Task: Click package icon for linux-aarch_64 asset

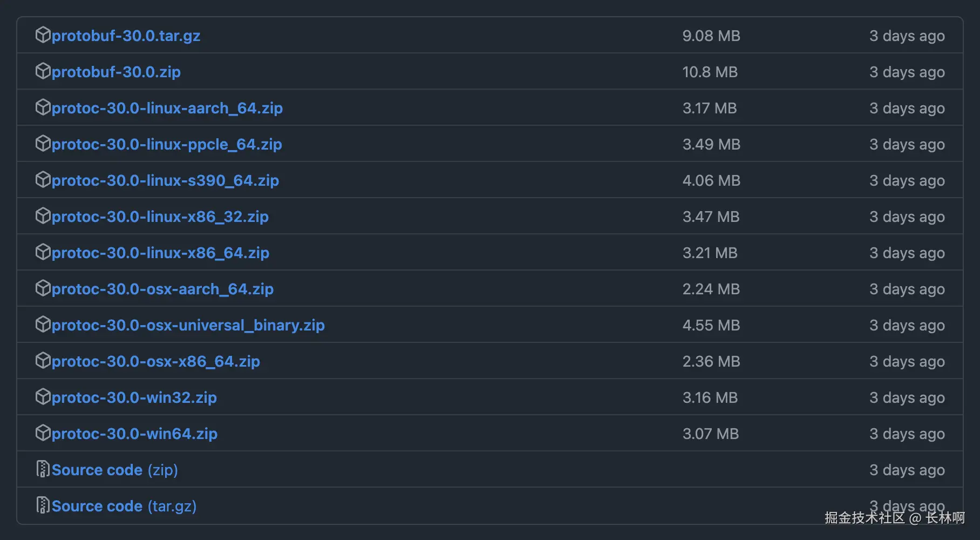Action: pyautogui.click(x=43, y=107)
